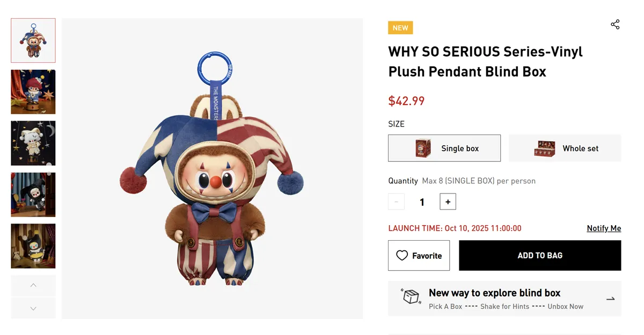Select the Single box size option
The width and height of the screenshot is (644, 335).
[444, 148]
